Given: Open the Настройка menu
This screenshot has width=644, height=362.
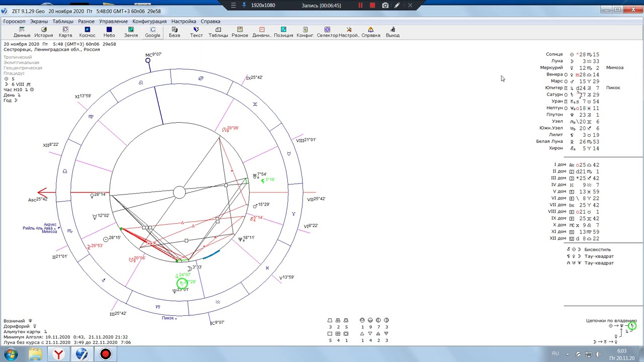Looking at the screenshot, I should (x=184, y=21).
